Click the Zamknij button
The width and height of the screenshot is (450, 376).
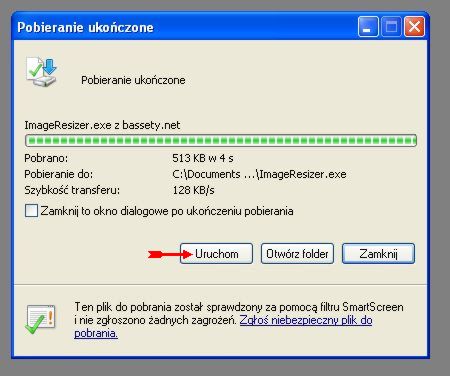point(378,254)
